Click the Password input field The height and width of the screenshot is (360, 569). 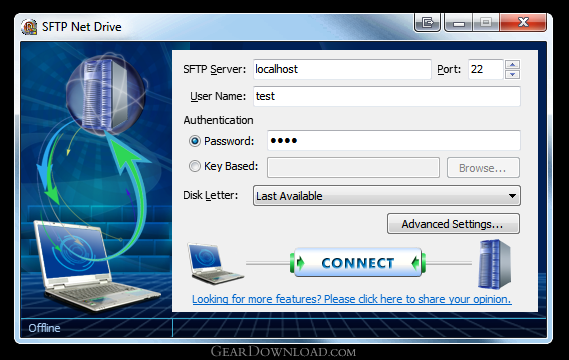pyautogui.click(x=394, y=140)
